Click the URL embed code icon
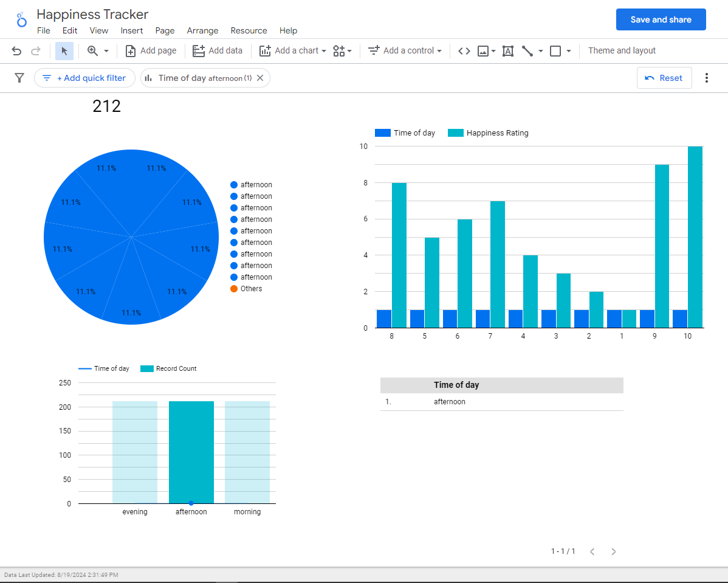Image resolution: width=728 pixels, height=583 pixels. (x=464, y=50)
